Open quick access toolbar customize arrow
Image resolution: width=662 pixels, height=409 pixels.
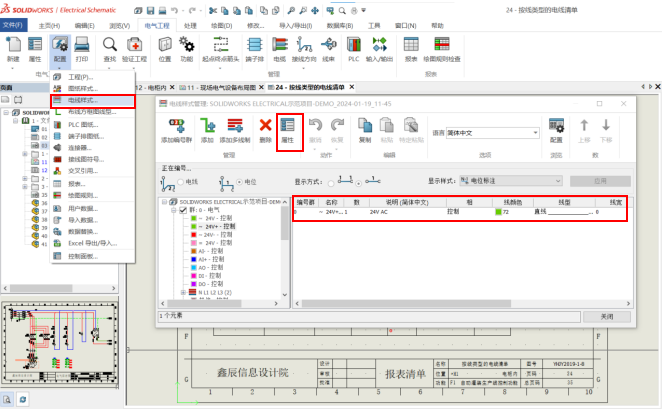click(364, 10)
